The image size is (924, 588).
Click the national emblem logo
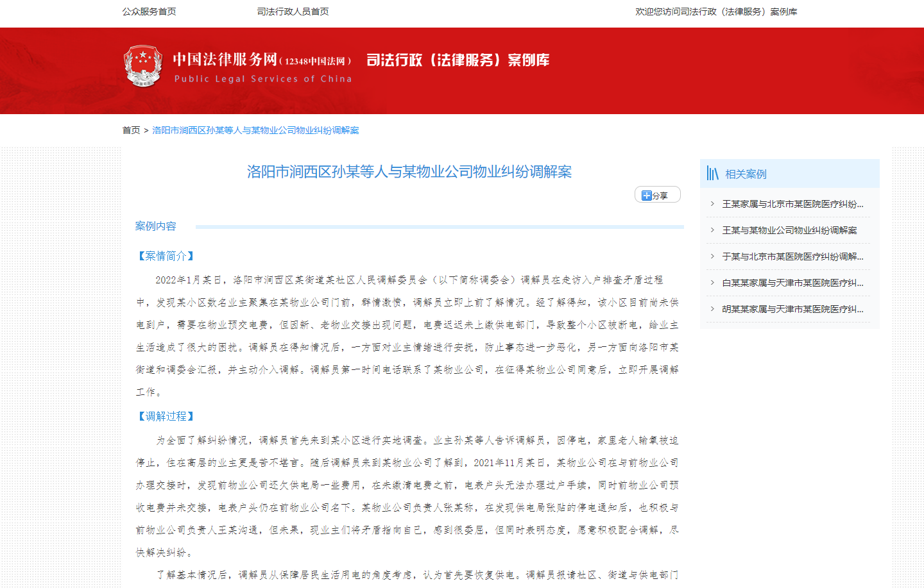pos(142,66)
